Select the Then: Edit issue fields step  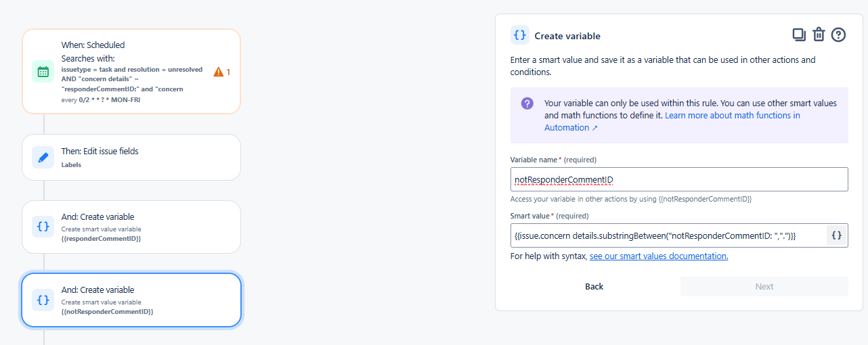click(131, 157)
